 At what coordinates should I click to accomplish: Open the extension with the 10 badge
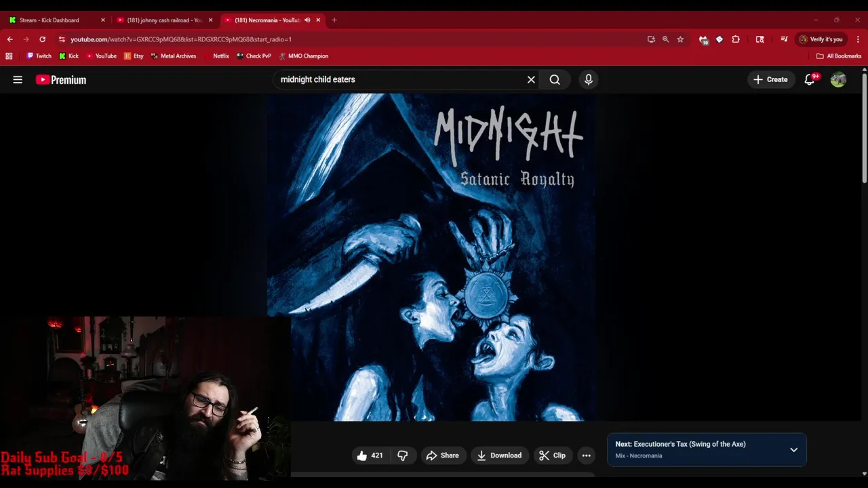[x=703, y=39]
